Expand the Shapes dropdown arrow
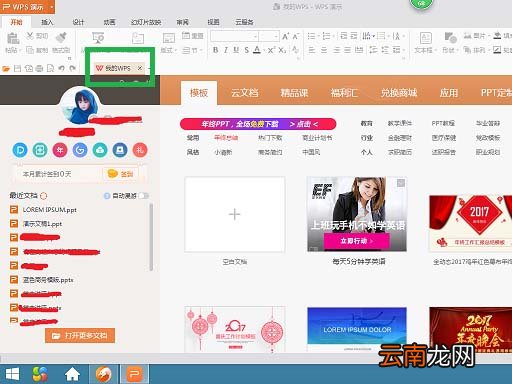The height and width of the screenshot is (384, 512). tap(458, 51)
